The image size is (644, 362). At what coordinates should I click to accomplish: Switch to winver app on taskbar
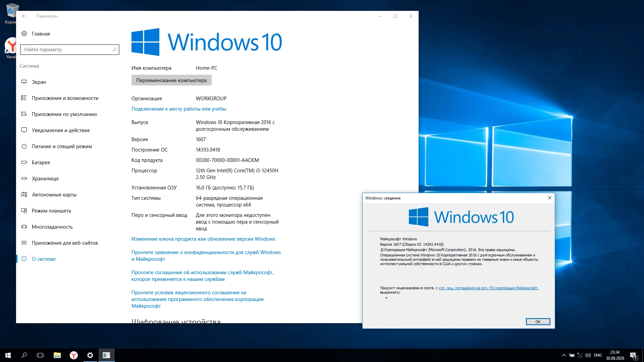(107, 355)
